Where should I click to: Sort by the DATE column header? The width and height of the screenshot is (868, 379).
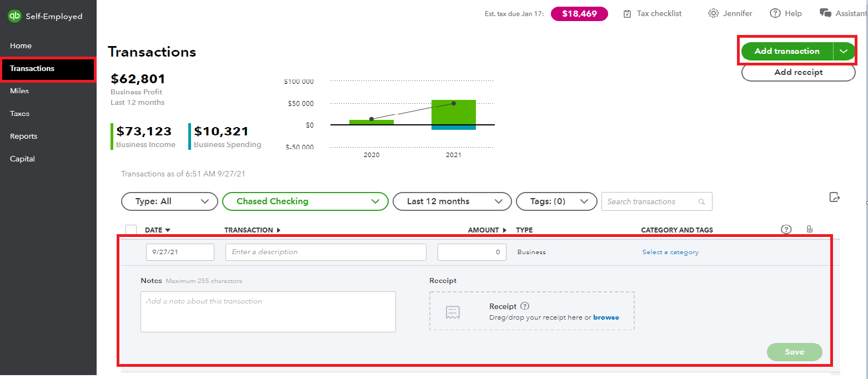tap(158, 230)
